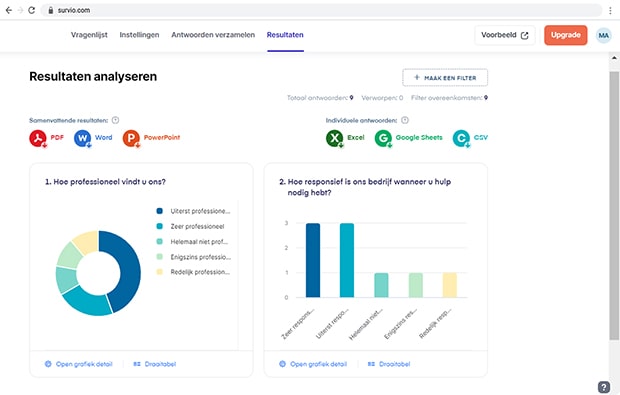Click 'Totaal antwoorden: 9' text

[x=320, y=98]
